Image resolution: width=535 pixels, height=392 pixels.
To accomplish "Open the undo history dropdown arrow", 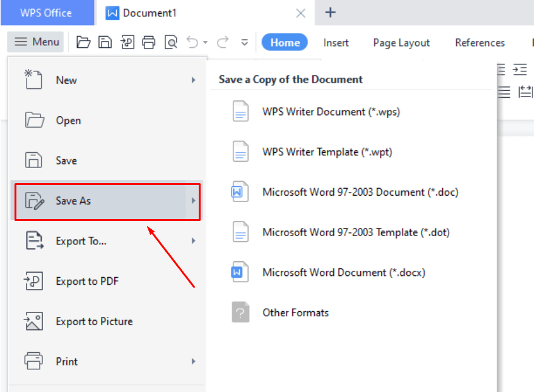I will tap(206, 43).
